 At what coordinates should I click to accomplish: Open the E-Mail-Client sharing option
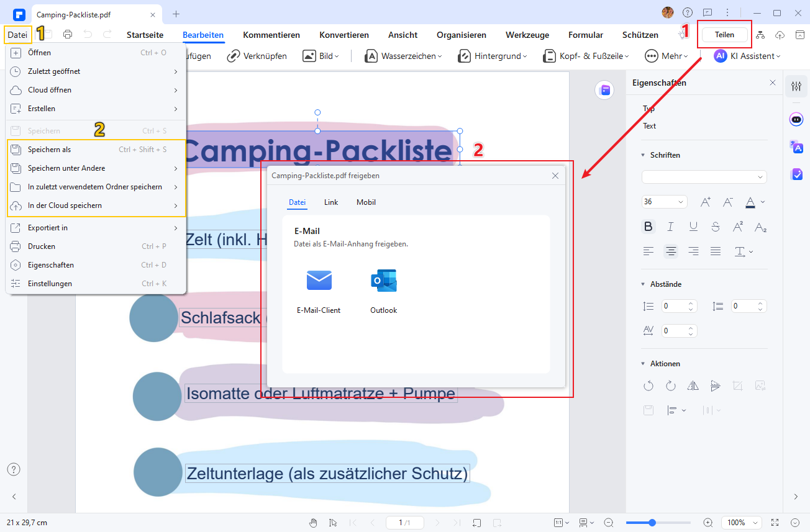[x=319, y=281]
